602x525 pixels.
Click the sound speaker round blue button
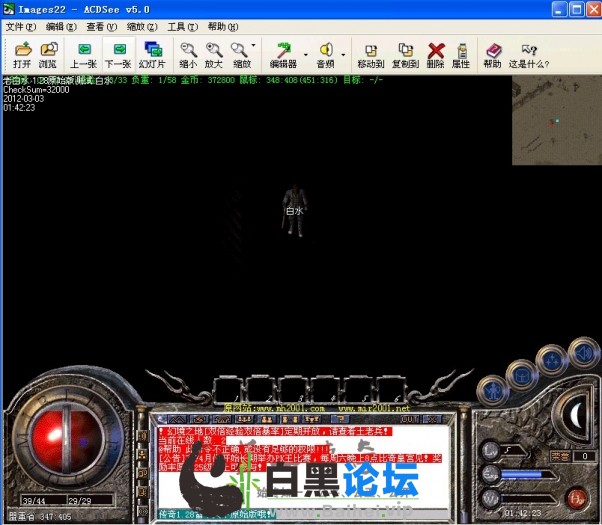(584, 351)
